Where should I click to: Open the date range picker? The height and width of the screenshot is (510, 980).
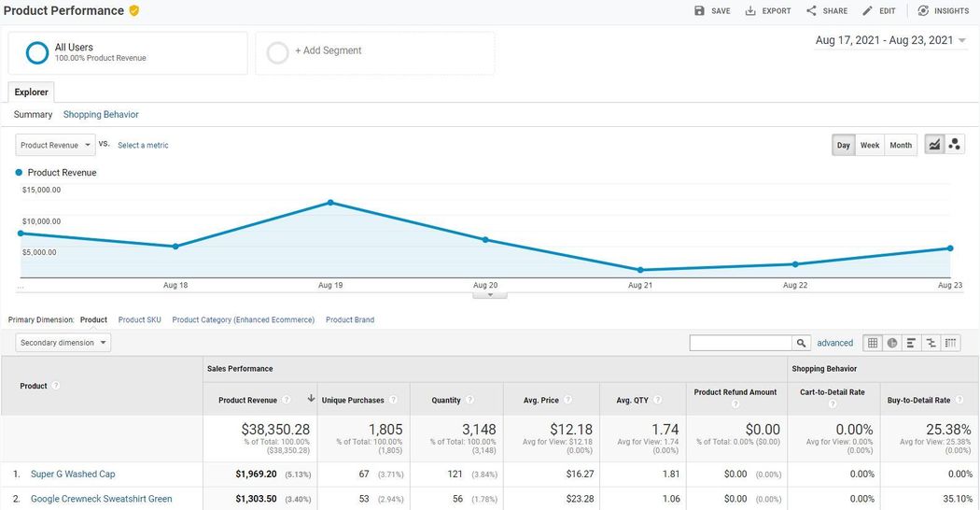coord(890,40)
